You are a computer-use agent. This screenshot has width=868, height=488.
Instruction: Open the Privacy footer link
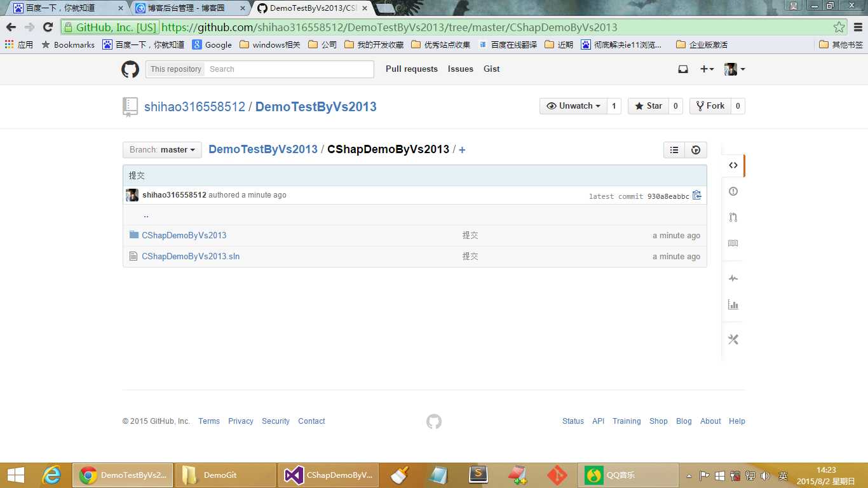pos(241,421)
